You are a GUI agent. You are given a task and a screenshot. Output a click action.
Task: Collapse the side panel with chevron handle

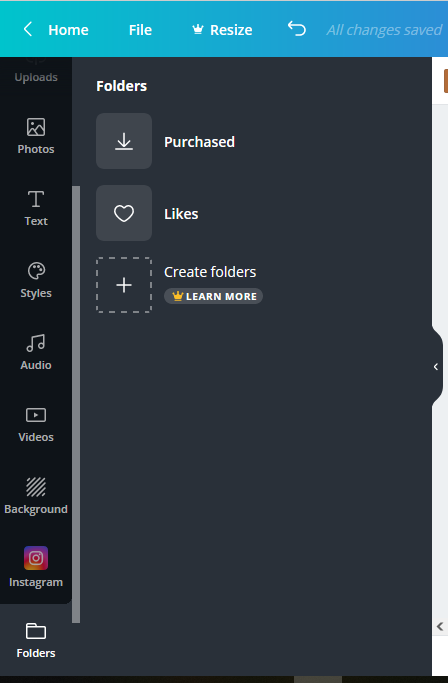click(437, 367)
